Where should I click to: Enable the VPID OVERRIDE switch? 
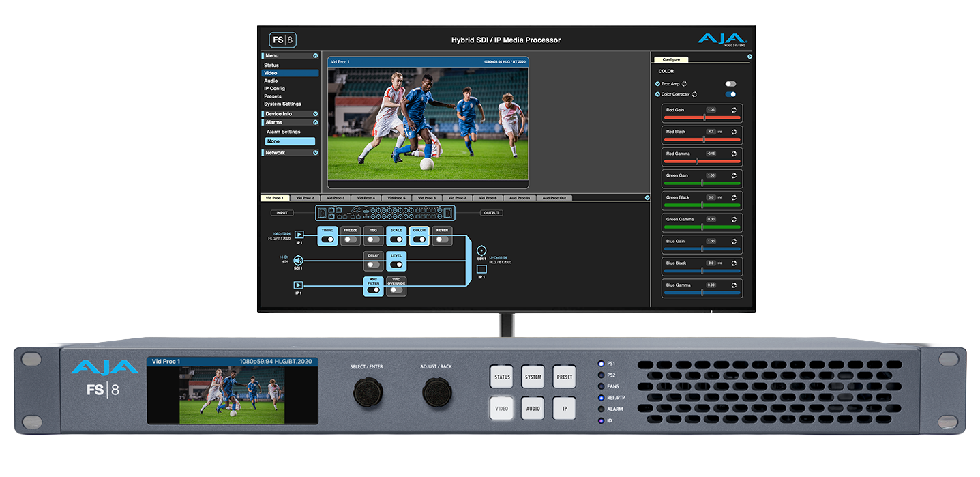point(396,290)
